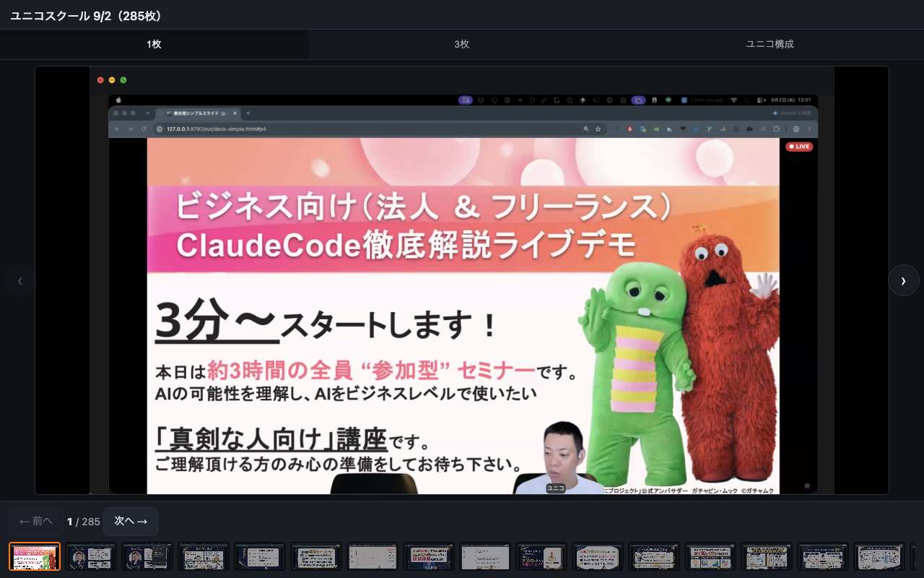The height and width of the screenshot is (578, 924).
Task: Select the first highlighted thumbnail in the strip
Action: [x=35, y=556]
